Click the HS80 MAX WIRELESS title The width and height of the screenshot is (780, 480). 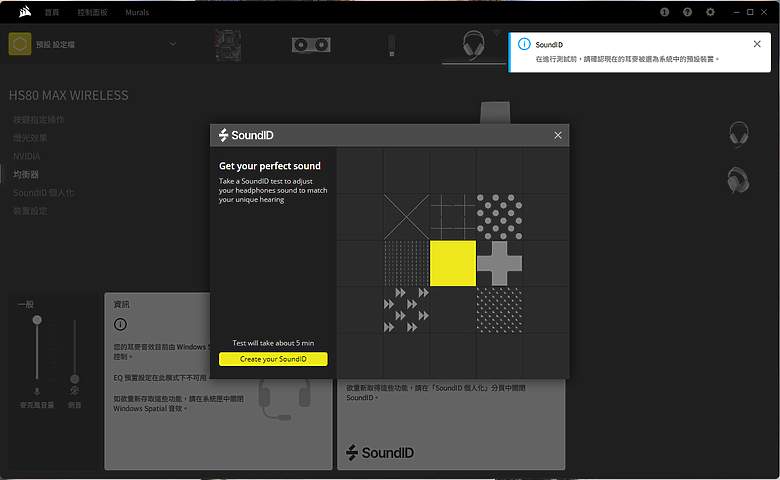click(x=69, y=96)
